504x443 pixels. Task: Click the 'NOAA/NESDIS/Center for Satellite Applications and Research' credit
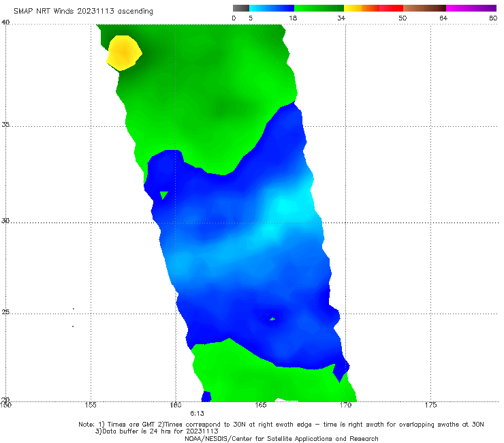281,439
